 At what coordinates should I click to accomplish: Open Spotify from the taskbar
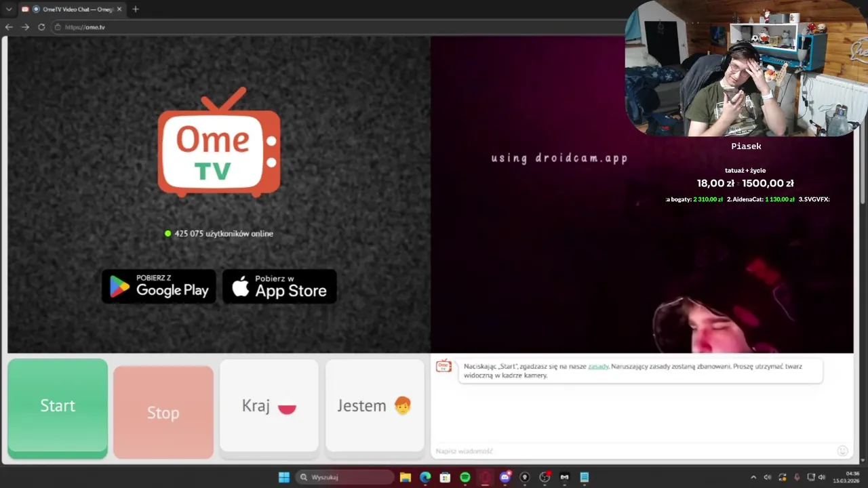[465, 477]
